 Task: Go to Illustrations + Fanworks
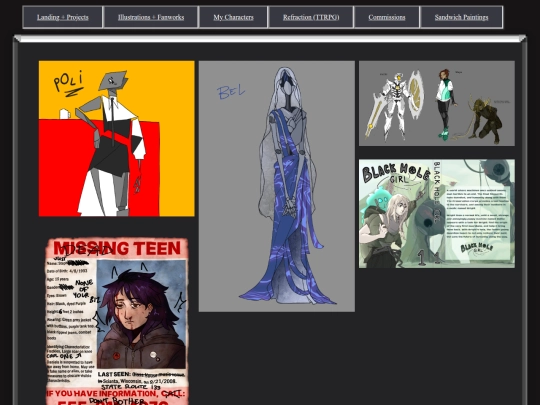pyautogui.click(x=151, y=17)
